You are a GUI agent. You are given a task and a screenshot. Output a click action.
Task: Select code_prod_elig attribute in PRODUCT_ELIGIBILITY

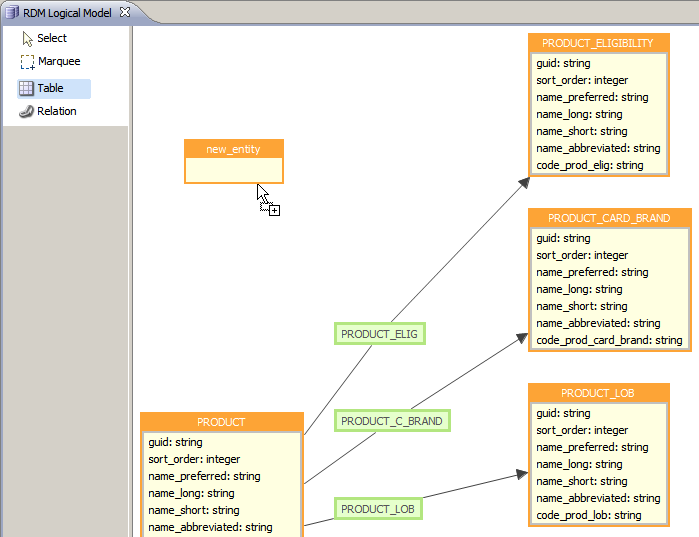(x=589, y=165)
